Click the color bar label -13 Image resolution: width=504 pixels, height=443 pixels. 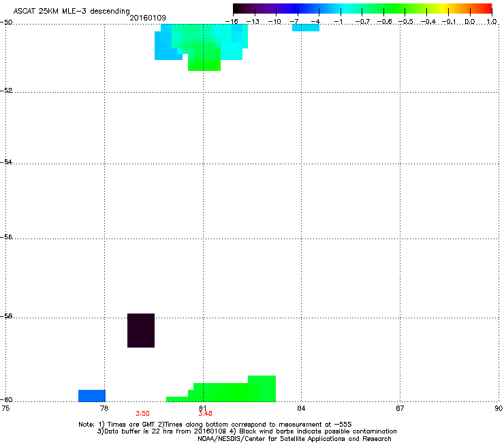coord(253,22)
